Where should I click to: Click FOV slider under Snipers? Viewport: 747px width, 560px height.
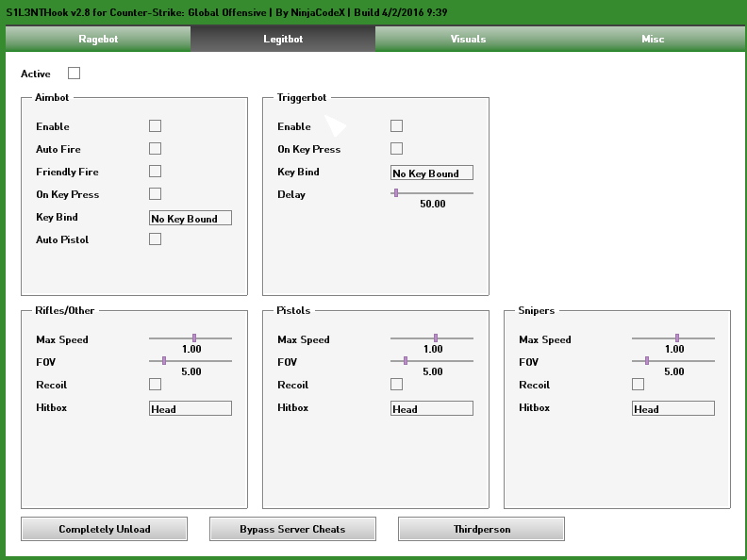[x=673, y=361]
